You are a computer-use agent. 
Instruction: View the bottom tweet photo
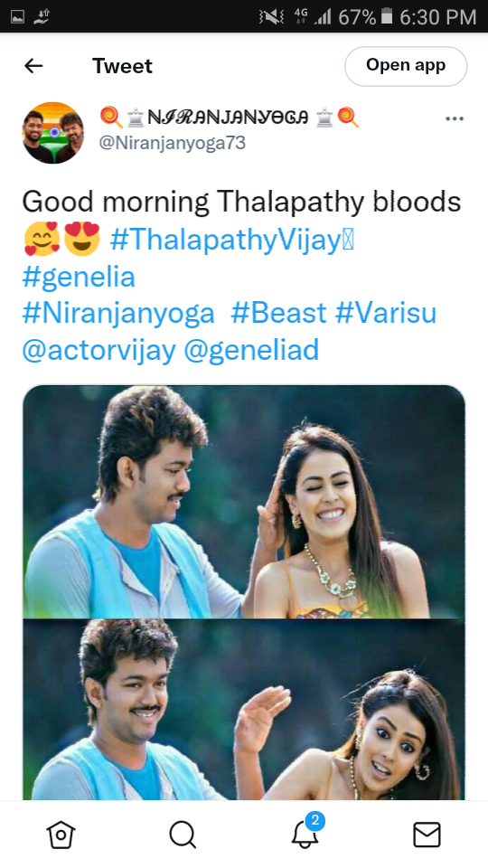pyautogui.click(x=244, y=710)
